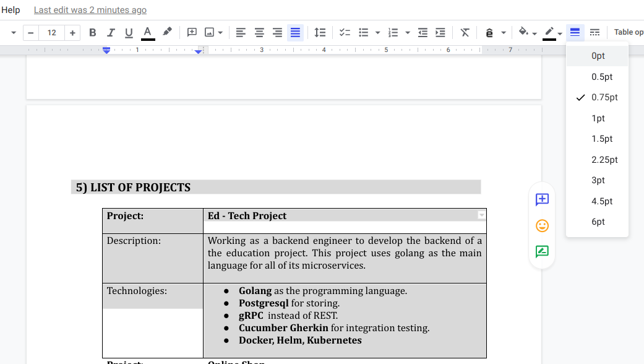Toggle Bold formatting
The image size is (644, 364).
(x=93, y=32)
